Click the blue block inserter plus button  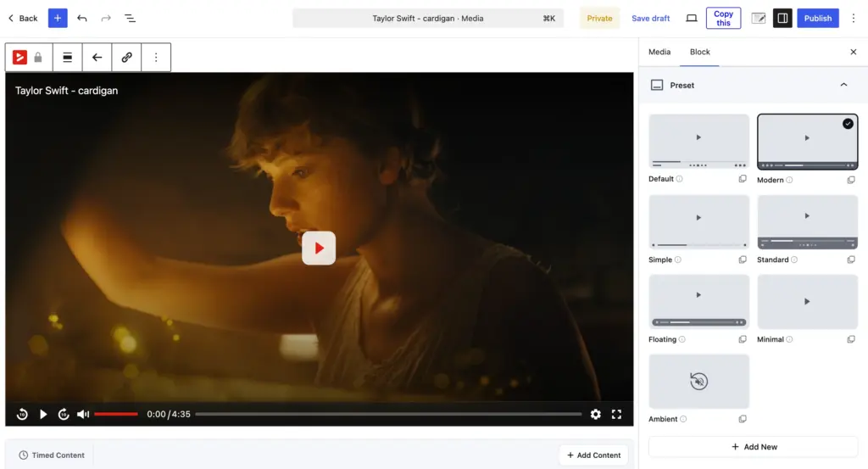pyautogui.click(x=58, y=19)
